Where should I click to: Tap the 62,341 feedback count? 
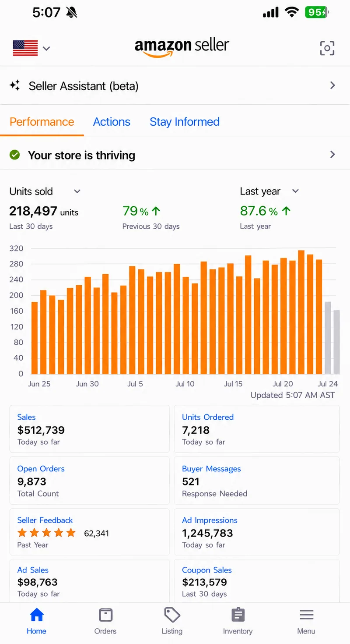click(97, 534)
